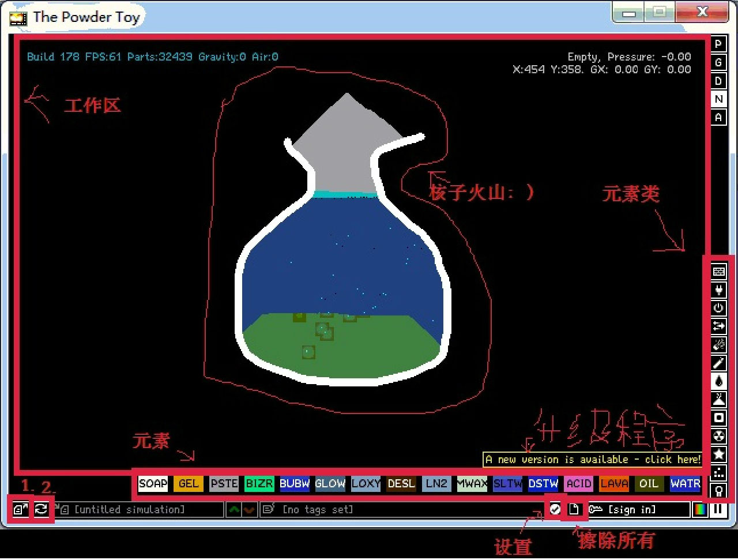Open the Walls element category

point(718,271)
